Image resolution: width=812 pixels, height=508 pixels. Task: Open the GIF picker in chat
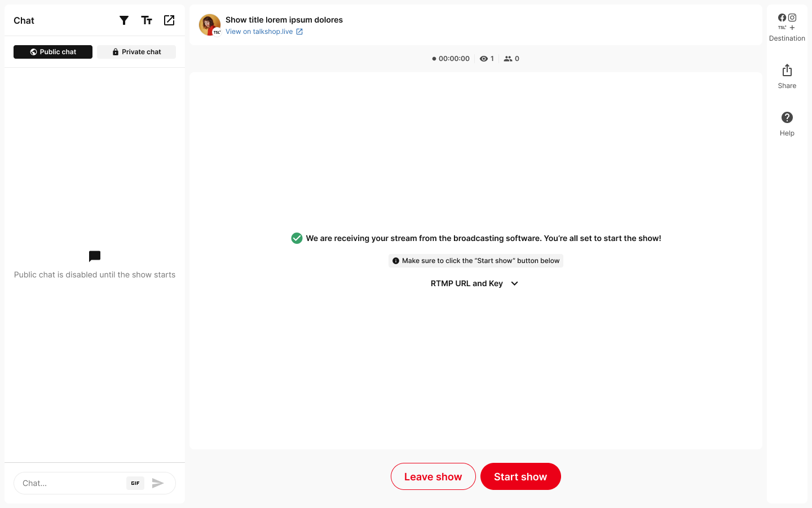tap(135, 483)
